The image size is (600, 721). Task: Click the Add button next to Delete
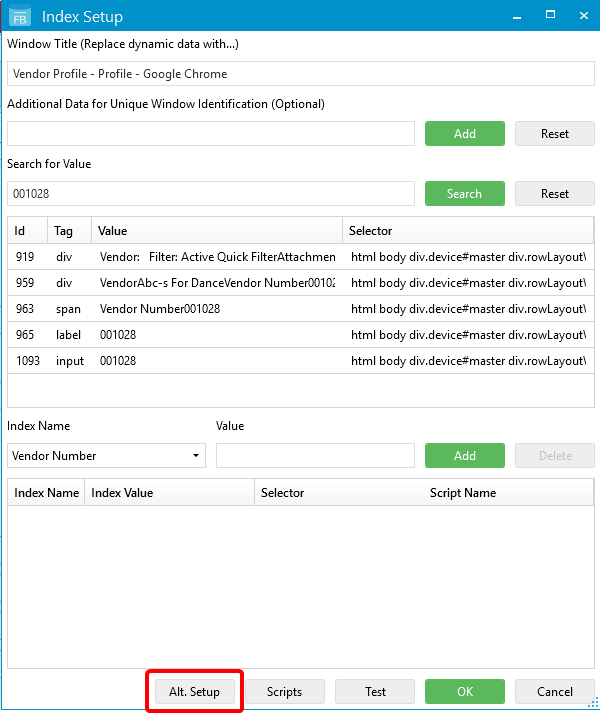click(x=465, y=456)
